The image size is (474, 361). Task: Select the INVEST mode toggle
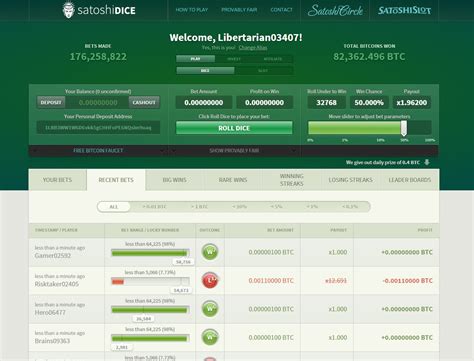[x=234, y=59]
